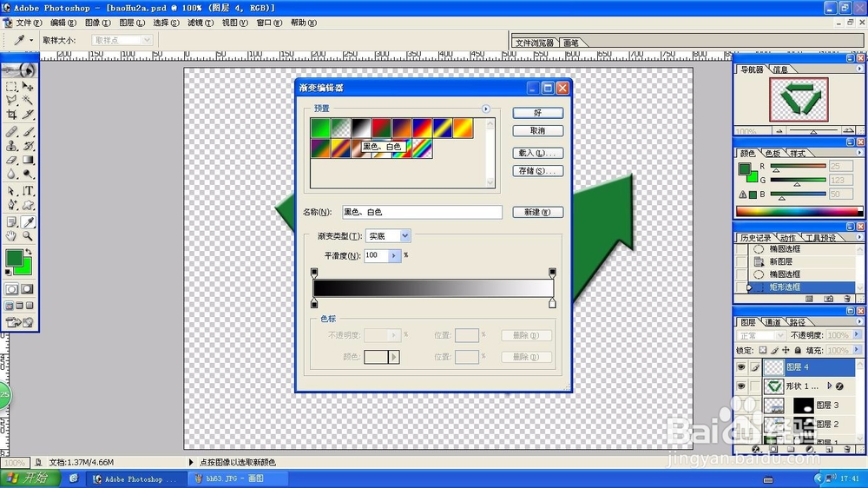Toggle link box beside 形状 1 layer
This screenshot has width=868, height=488.
pos(755,386)
